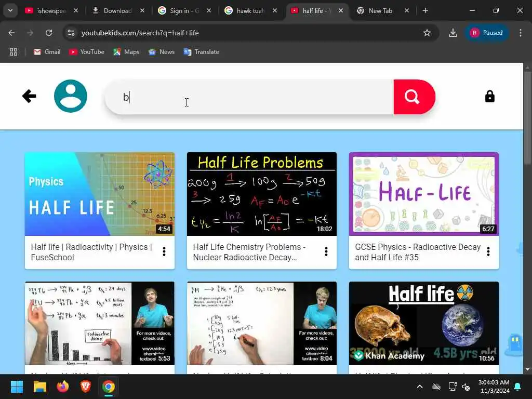Open Windows Start menu
The width and height of the screenshot is (532, 399).
[x=17, y=387]
